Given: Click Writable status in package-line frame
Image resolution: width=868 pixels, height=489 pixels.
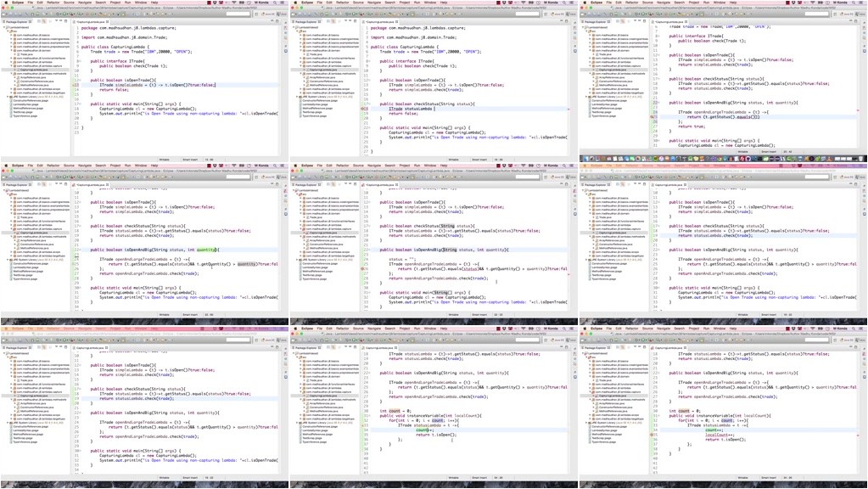Looking at the screenshot, I should [165, 160].
